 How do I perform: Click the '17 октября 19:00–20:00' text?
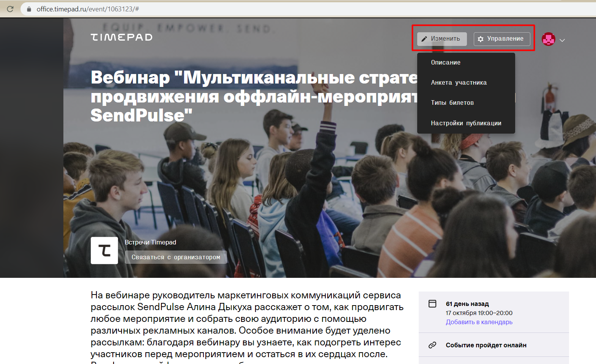479,313
